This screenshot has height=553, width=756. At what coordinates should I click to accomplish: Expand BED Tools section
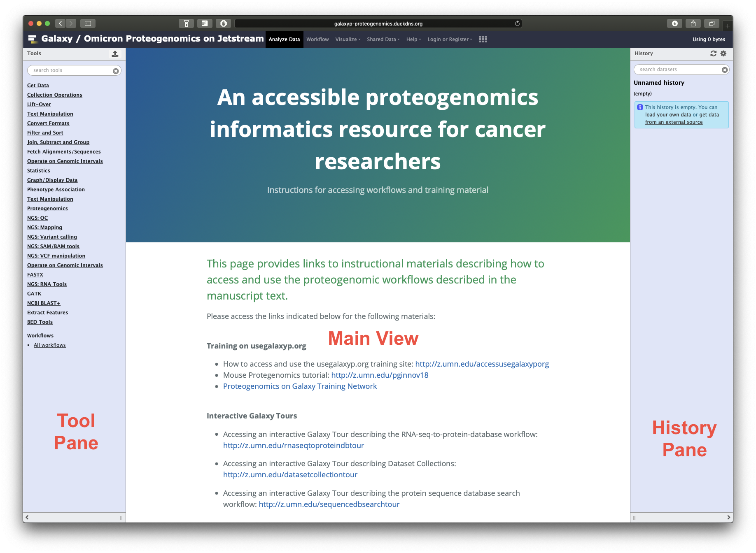40,322
